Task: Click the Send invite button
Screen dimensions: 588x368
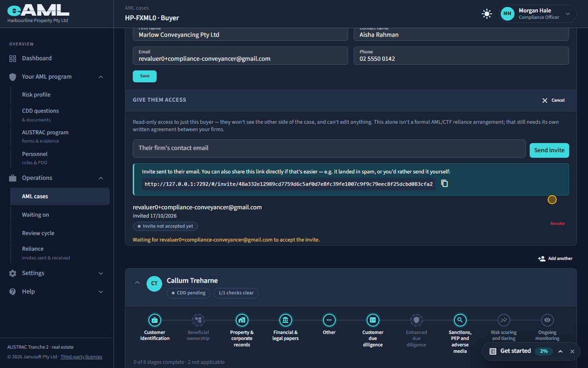Action: point(549,150)
